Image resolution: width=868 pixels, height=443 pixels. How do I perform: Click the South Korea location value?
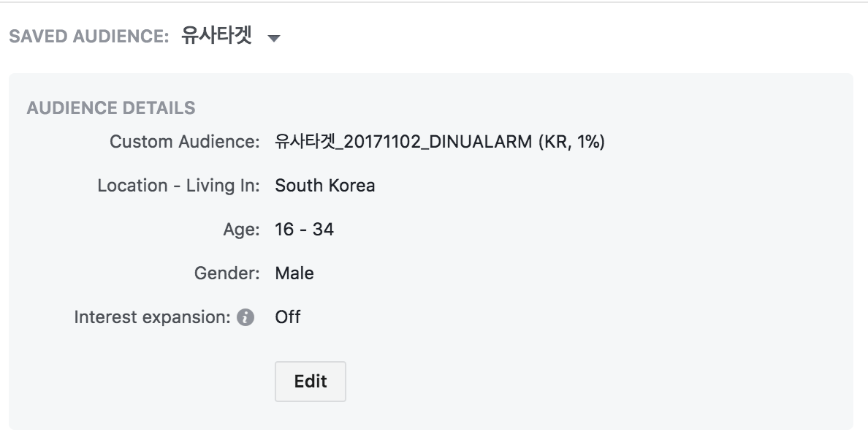324,186
